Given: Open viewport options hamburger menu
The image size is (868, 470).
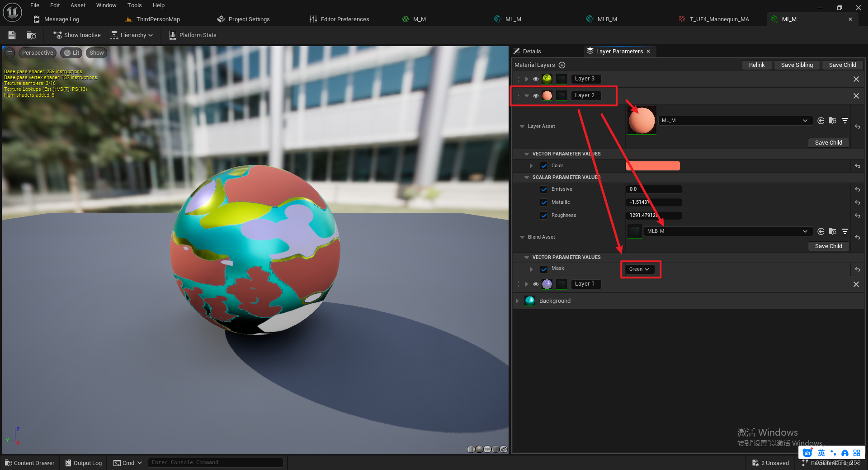Looking at the screenshot, I should click(x=9, y=53).
